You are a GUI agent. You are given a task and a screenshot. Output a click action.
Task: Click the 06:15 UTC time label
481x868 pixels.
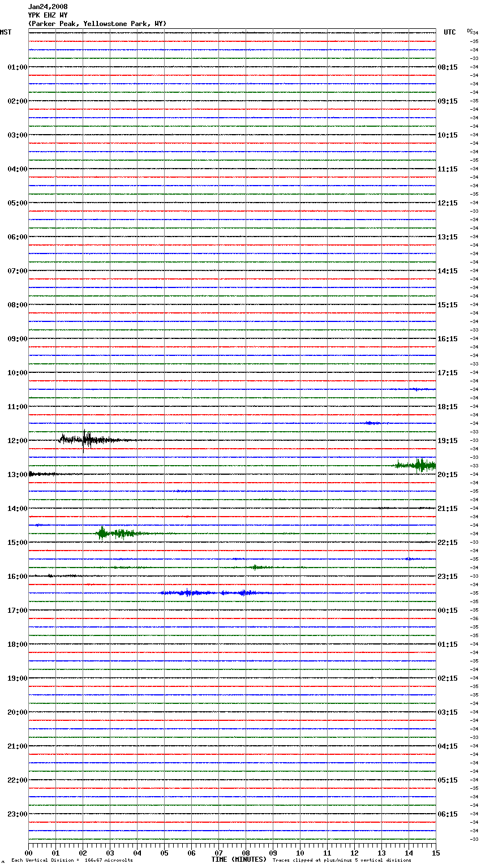tap(448, 814)
